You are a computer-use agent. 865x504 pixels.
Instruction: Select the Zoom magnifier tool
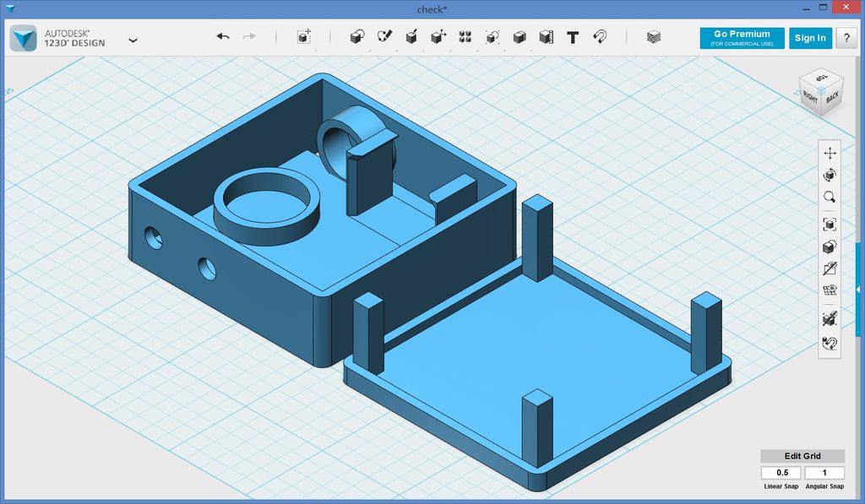click(x=830, y=197)
